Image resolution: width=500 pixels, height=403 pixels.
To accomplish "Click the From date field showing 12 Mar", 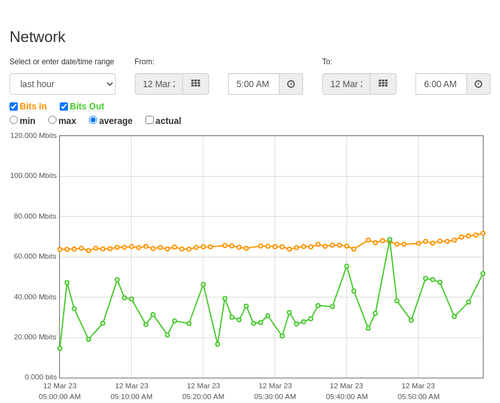I will tap(159, 84).
